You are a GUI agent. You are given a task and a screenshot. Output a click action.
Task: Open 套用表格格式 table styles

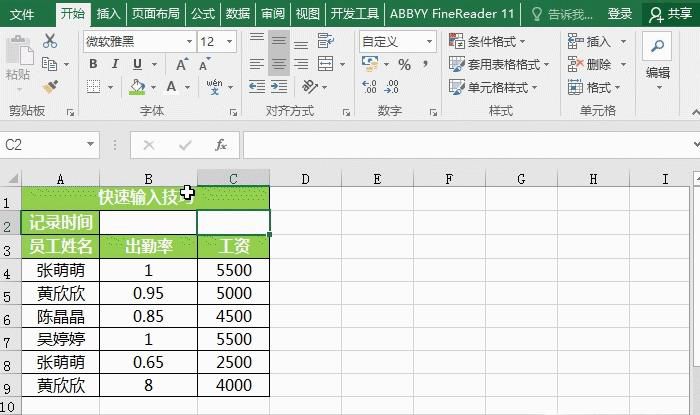tap(499, 65)
